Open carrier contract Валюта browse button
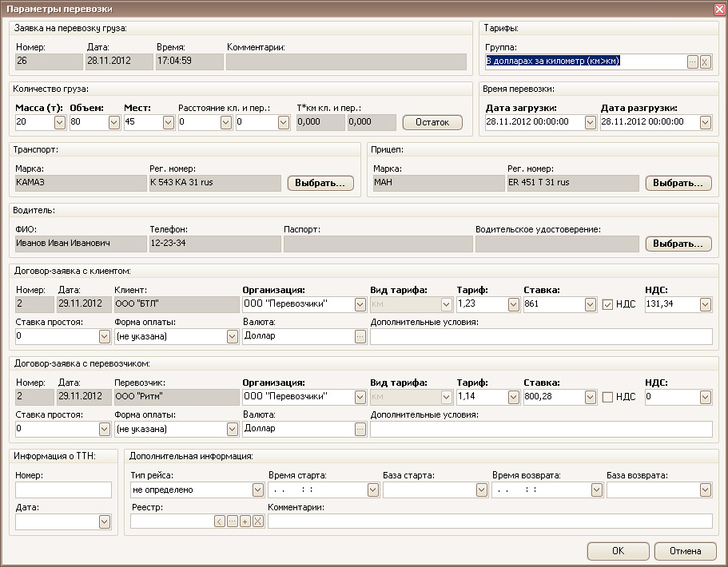728x567 pixels. 360,429
